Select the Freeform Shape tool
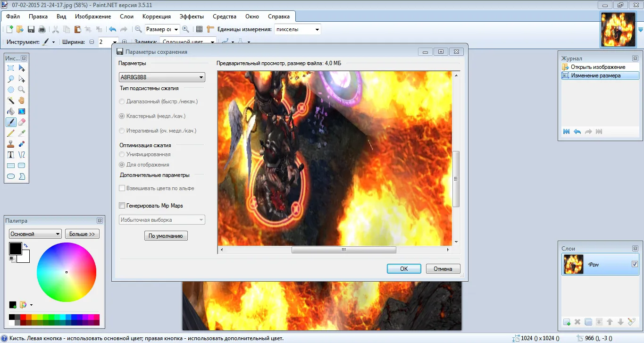 [x=22, y=176]
